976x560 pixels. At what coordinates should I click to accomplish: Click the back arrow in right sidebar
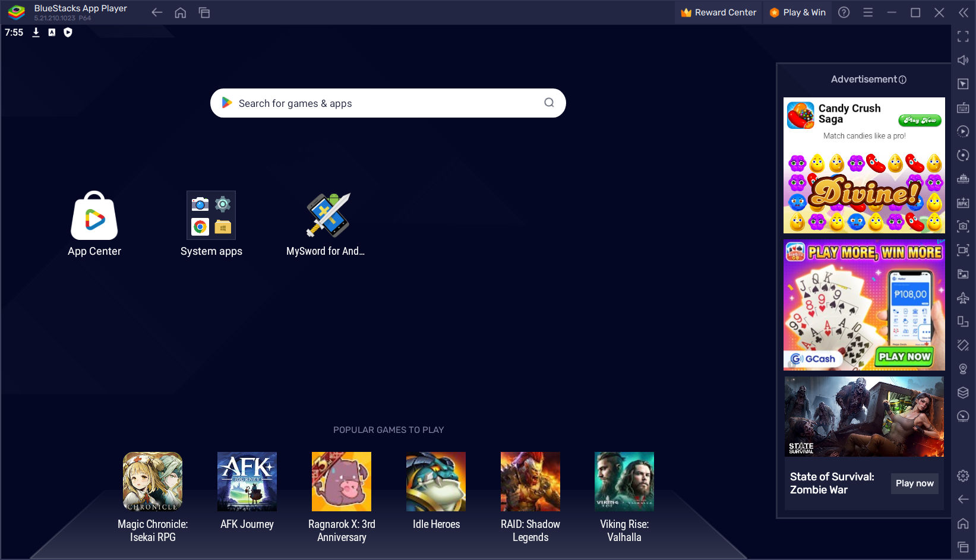pos(963,499)
